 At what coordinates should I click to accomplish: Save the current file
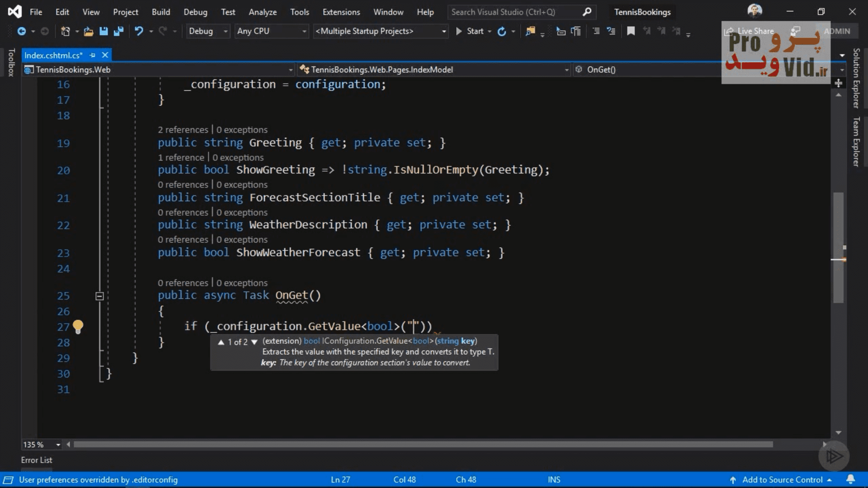104,31
